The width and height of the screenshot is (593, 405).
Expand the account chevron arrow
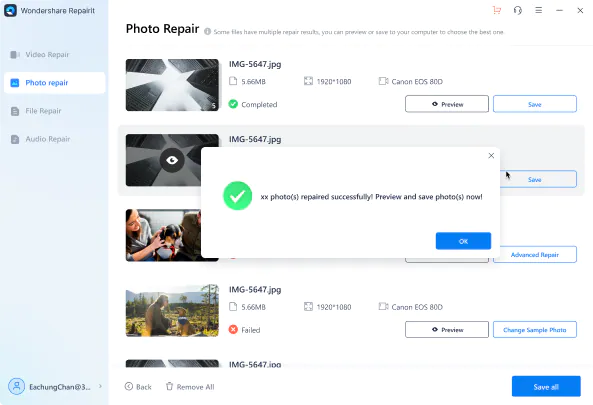100,386
